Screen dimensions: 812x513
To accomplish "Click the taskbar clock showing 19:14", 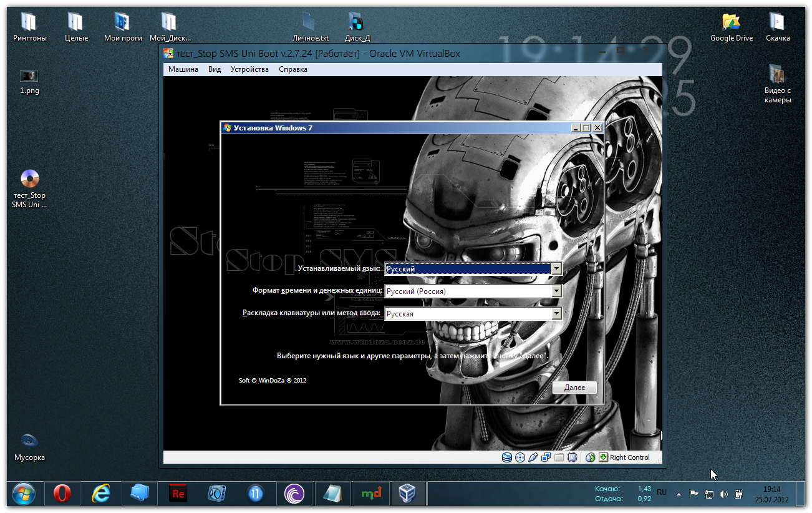I will 771,494.
